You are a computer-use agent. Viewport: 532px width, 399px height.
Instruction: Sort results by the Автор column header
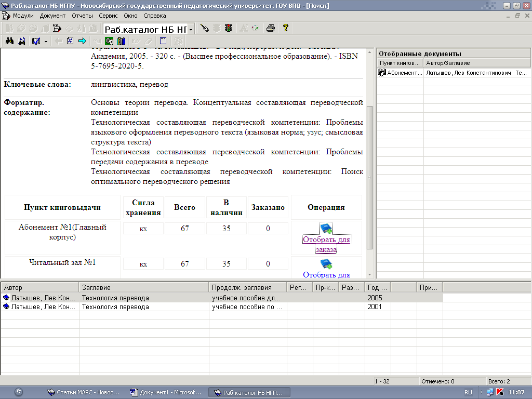(40, 287)
